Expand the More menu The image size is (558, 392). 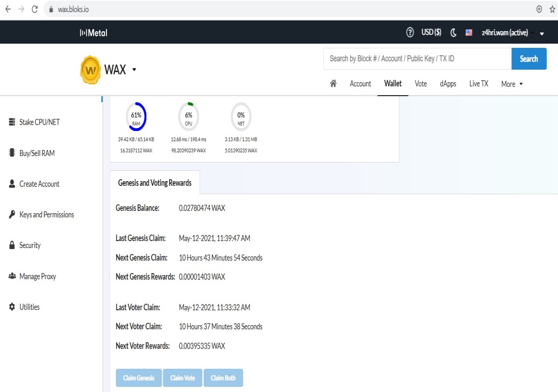click(x=512, y=84)
